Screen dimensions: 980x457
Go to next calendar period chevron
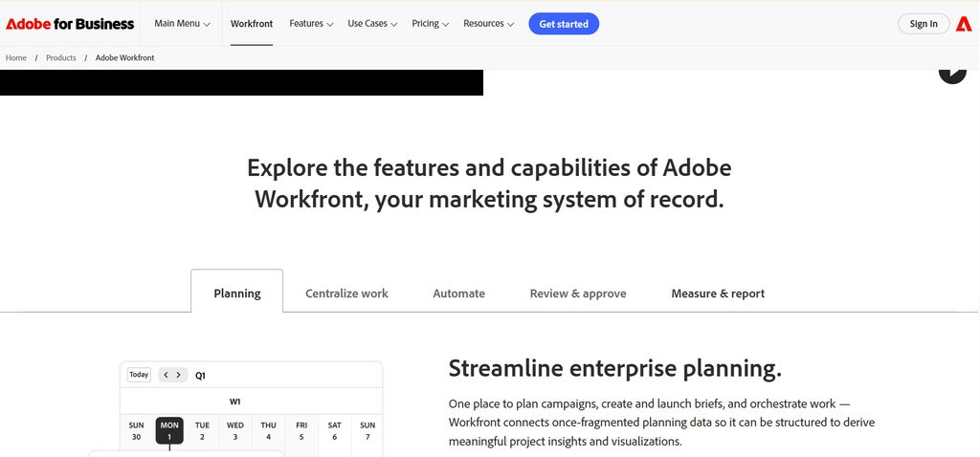(179, 375)
